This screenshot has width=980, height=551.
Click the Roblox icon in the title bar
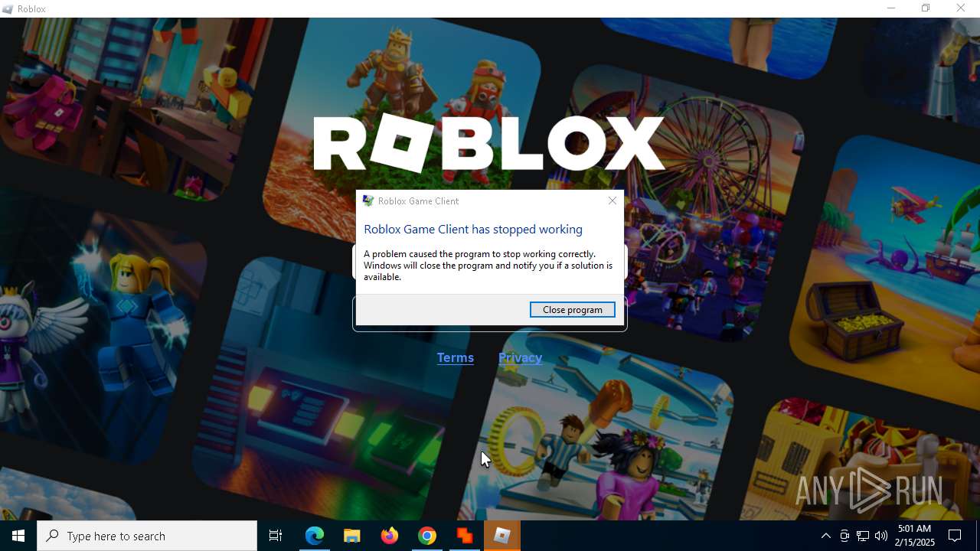click(8, 8)
